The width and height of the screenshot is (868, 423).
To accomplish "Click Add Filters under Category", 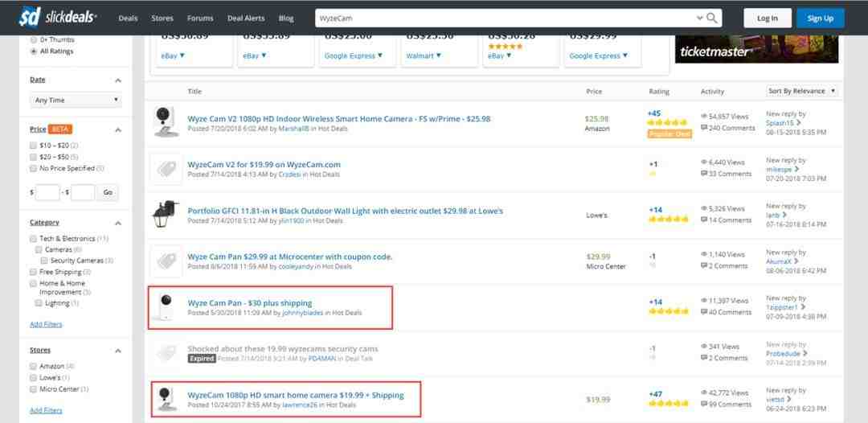I will (46, 324).
